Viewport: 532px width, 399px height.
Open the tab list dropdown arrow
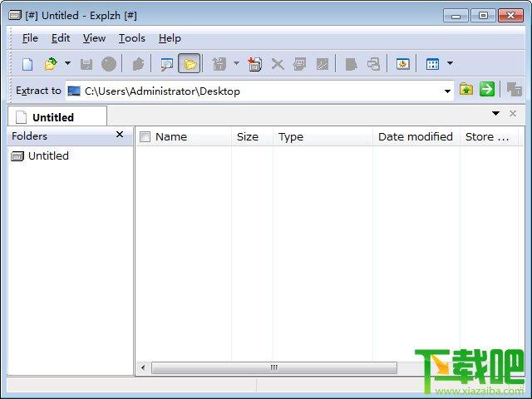(495, 113)
